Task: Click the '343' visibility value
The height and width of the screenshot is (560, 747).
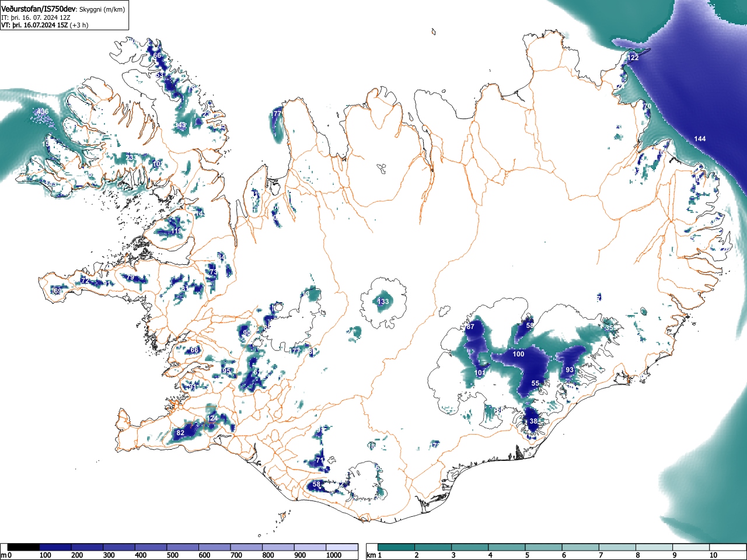Action: click(181, 125)
